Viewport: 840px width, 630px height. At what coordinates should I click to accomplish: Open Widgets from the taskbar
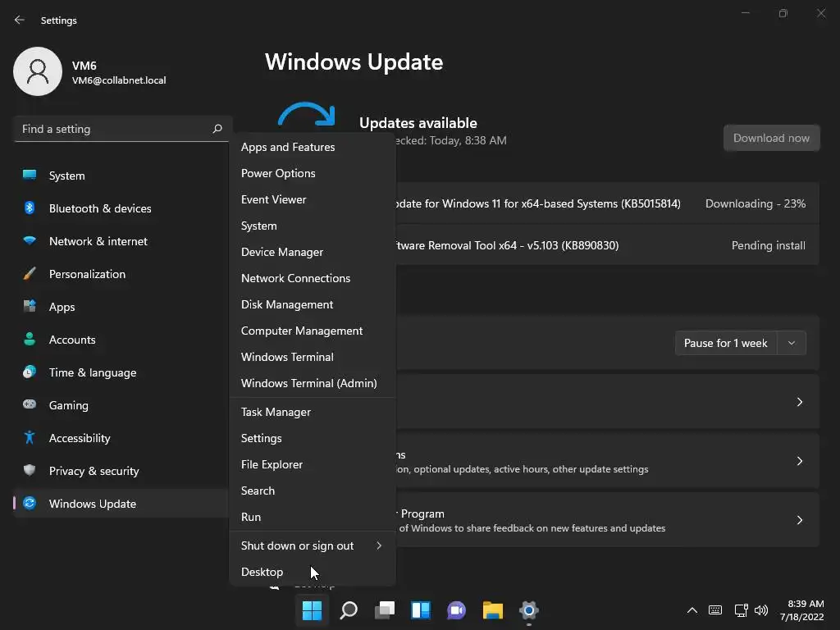click(x=421, y=610)
